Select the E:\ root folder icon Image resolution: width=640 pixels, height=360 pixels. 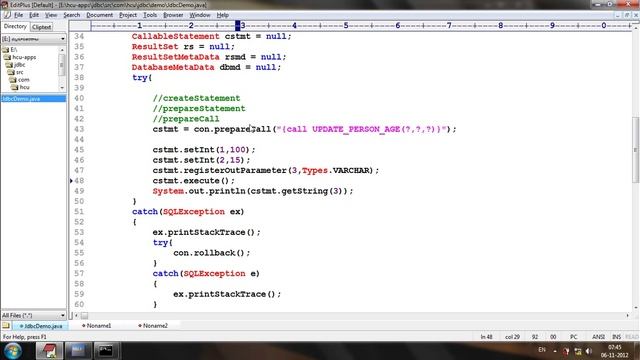(x=6, y=50)
